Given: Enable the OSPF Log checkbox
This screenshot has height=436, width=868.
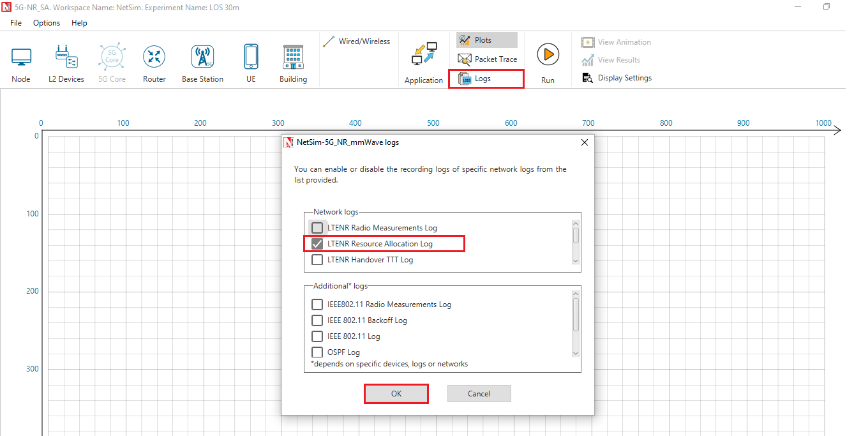Looking at the screenshot, I should (317, 352).
